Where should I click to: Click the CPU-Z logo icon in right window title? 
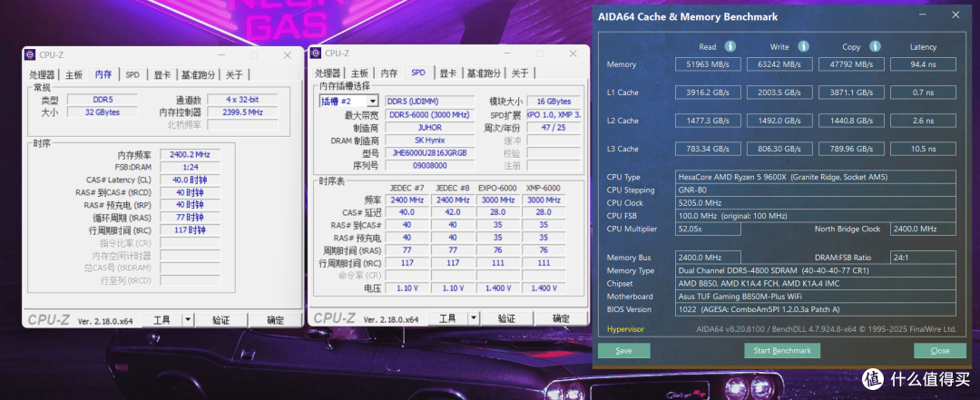click(x=317, y=54)
